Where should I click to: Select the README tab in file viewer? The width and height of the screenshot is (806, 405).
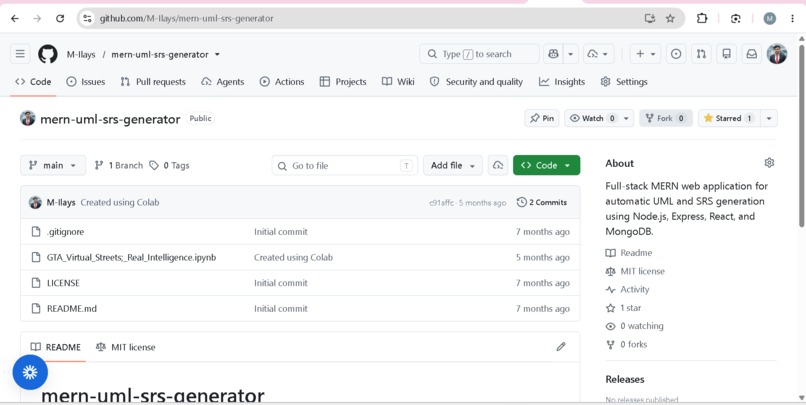point(56,347)
